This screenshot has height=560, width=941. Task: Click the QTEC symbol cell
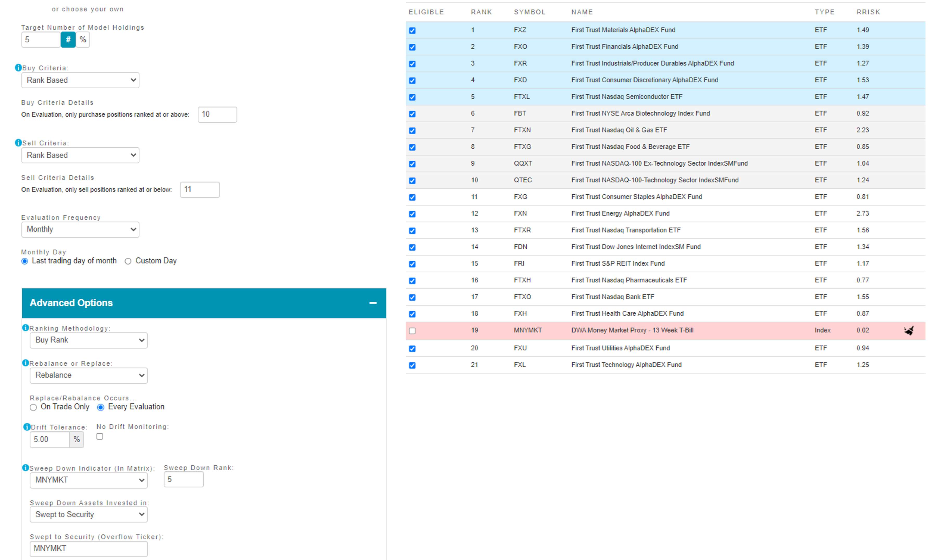coord(523,180)
